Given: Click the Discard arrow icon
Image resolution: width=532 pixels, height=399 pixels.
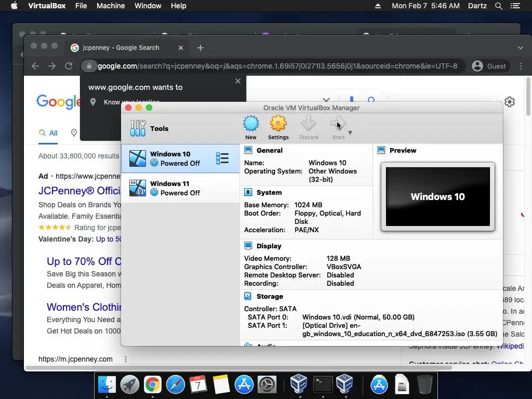Looking at the screenshot, I should point(309,124).
